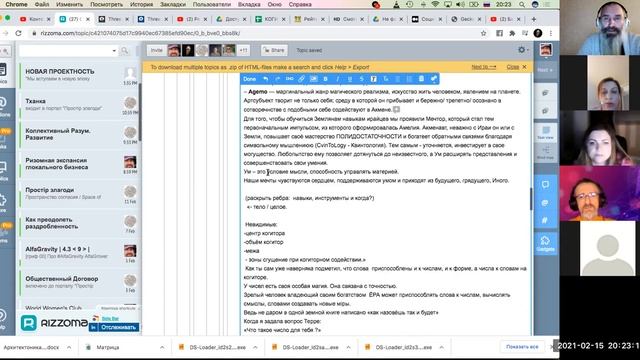Open the Справка menu

tap(300, 4)
